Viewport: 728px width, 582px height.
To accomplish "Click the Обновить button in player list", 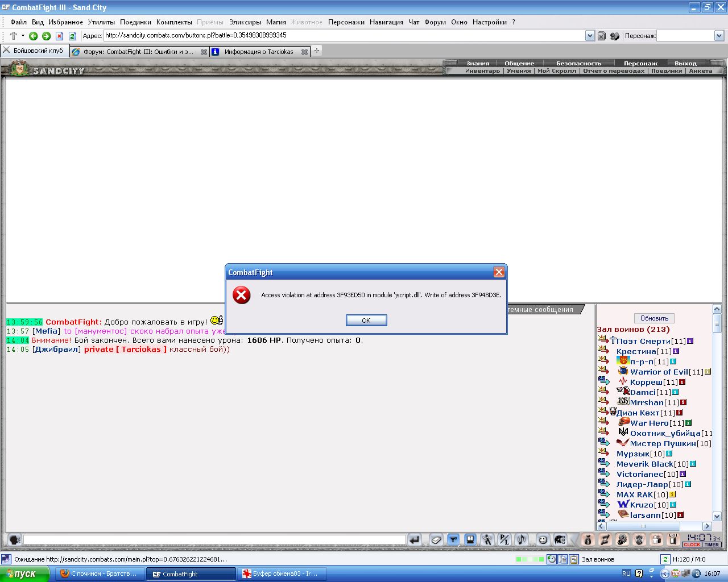I will 654,318.
